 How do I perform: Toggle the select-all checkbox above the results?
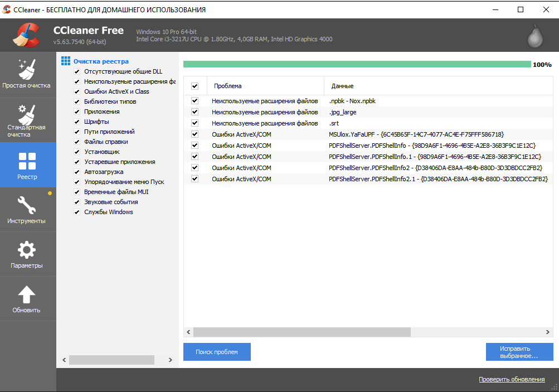pyautogui.click(x=195, y=86)
